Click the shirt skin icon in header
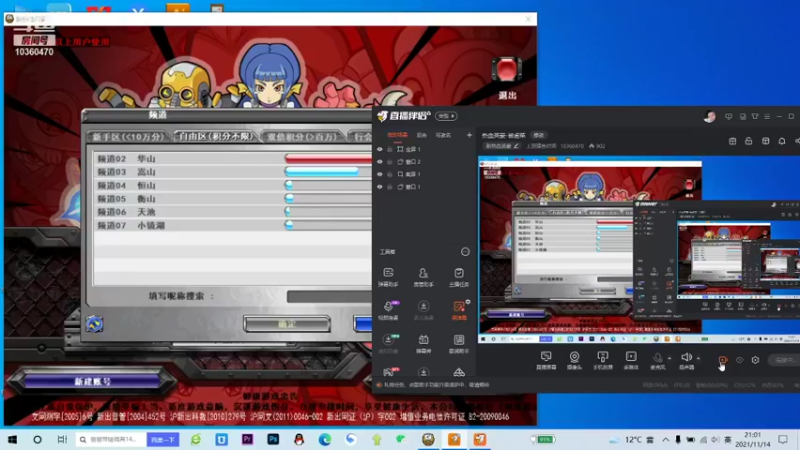The width and height of the screenshot is (800, 450). 755,116
